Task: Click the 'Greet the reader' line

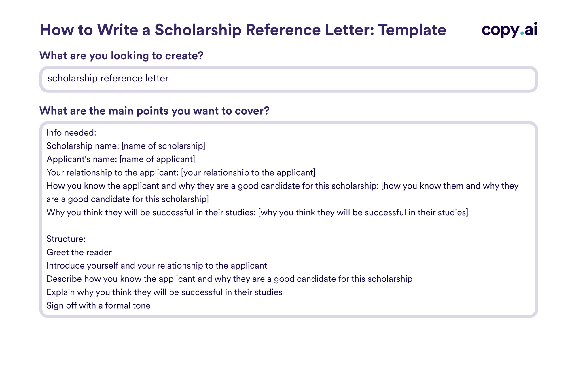Action: [x=79, y=252]
